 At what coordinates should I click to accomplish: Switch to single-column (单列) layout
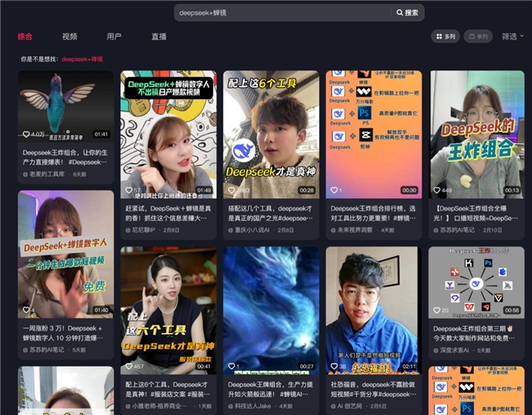pyautogui.click(x=478, y=37)
